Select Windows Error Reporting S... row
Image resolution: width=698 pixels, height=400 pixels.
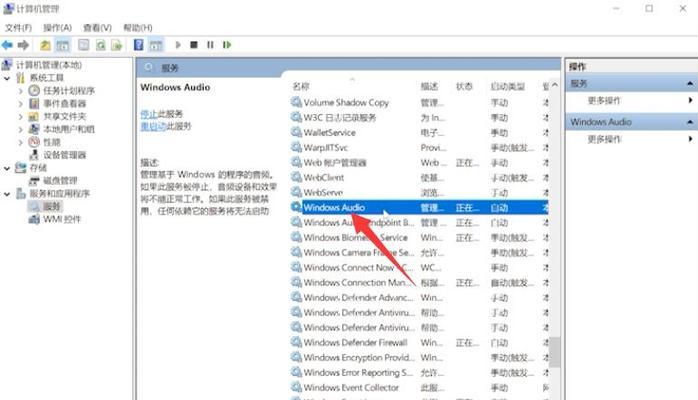click(x=419, y=372)
